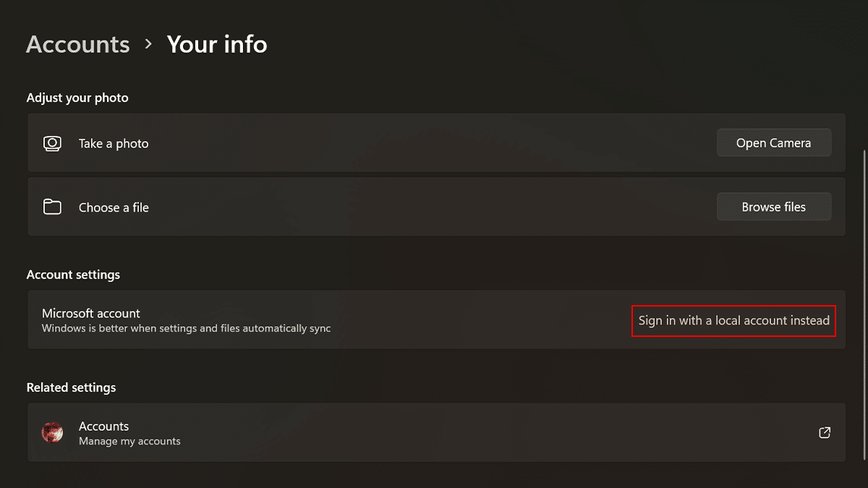Click the camera icon beside Take a photo
This screenshot has height=488, width=868.
[52, 143]
